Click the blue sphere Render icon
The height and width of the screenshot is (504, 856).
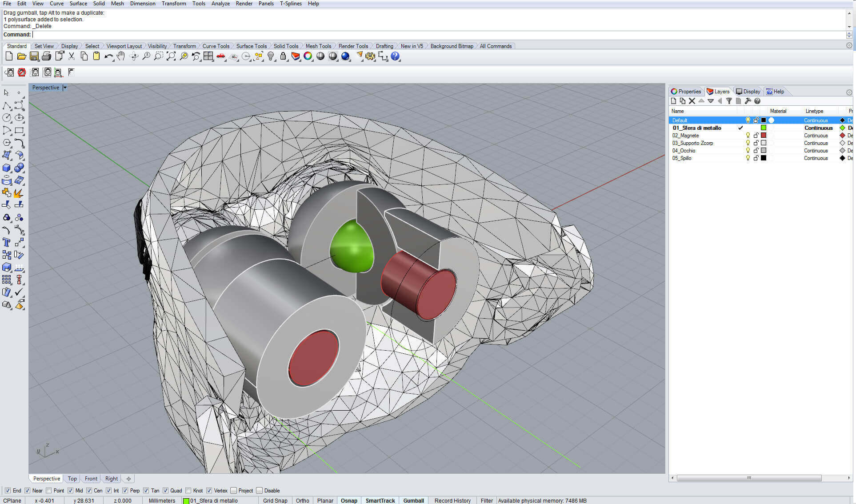coord(345,56)
